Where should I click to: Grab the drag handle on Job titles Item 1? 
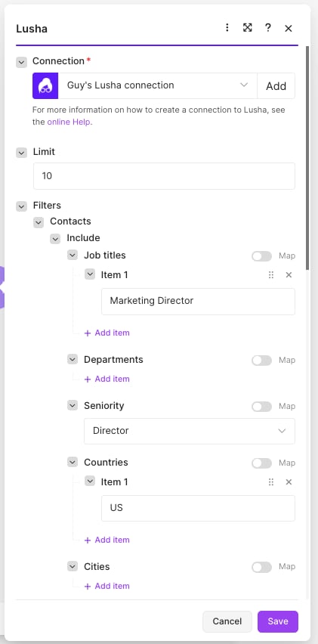(271, 275)
